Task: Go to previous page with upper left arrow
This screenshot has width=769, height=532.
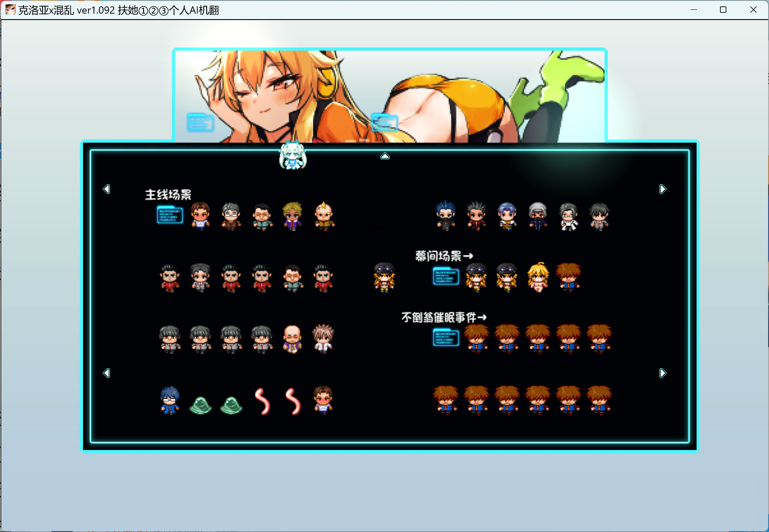Action: point(107,189)
